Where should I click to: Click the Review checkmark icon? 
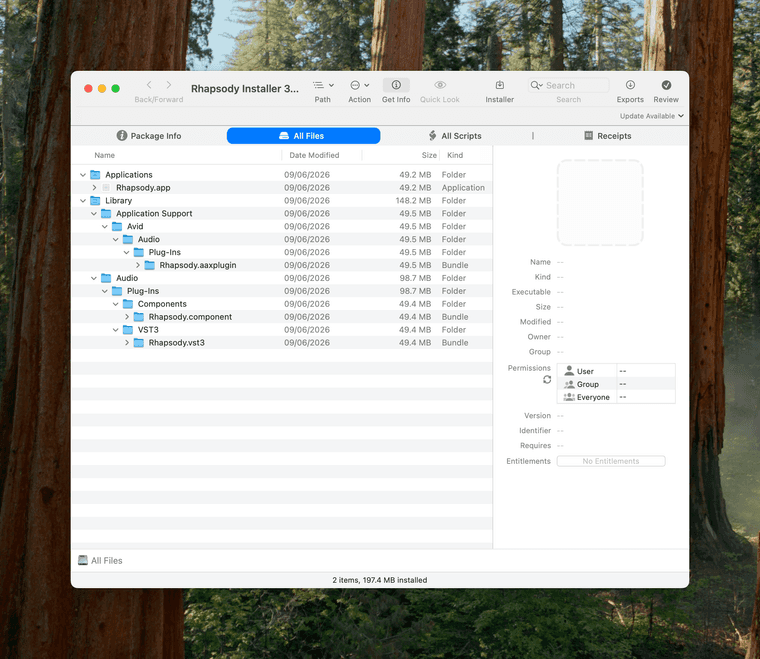[666, 85]
